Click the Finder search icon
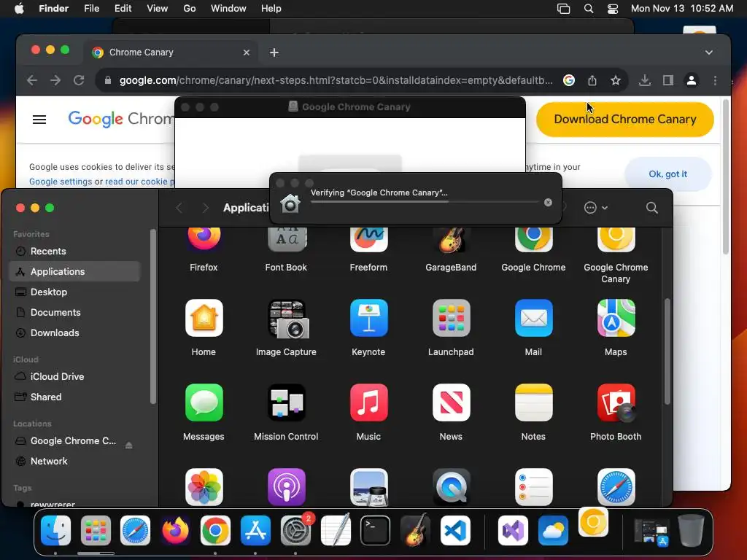Image resolution: width=747 pixels, height=560 pixels. 651,208
